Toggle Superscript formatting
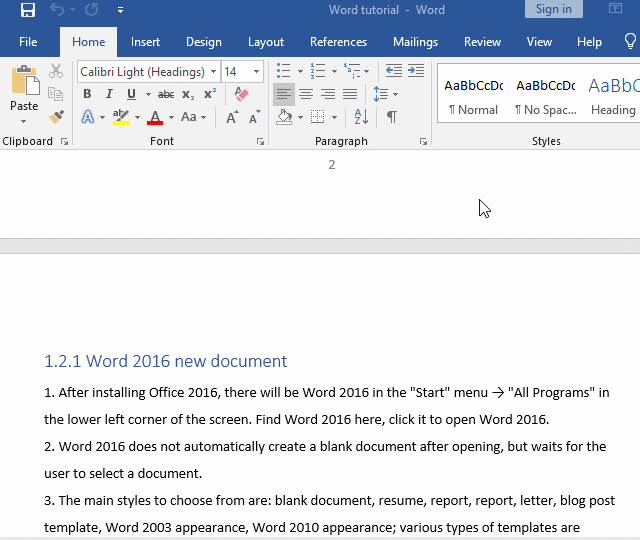This screenshot has height=540, width=640. 210,94
